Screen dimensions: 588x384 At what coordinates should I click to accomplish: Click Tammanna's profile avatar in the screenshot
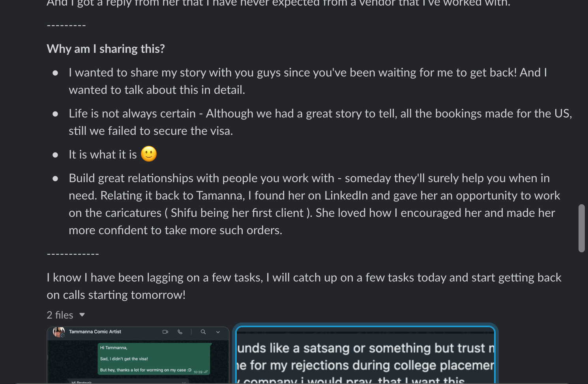point(59,332)
